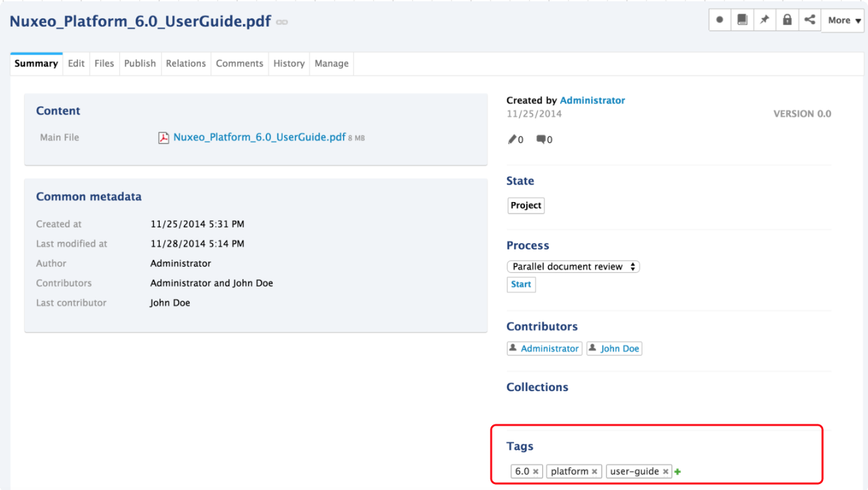View the History tab
Image resolution: width=868 pixels, height=490 pixels.
(289, 64)
